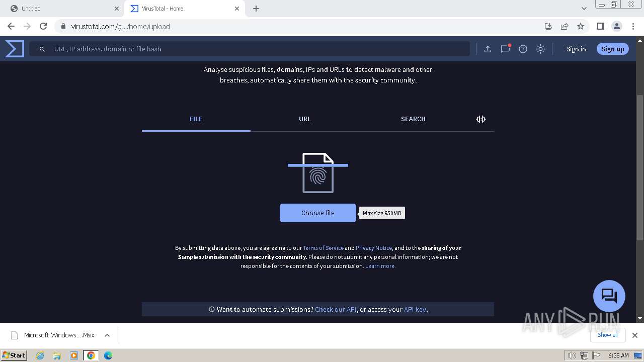Screen dimensions: 644x362
Task: Close the VirusTotal - Home tab
Action: coord(237,9)
